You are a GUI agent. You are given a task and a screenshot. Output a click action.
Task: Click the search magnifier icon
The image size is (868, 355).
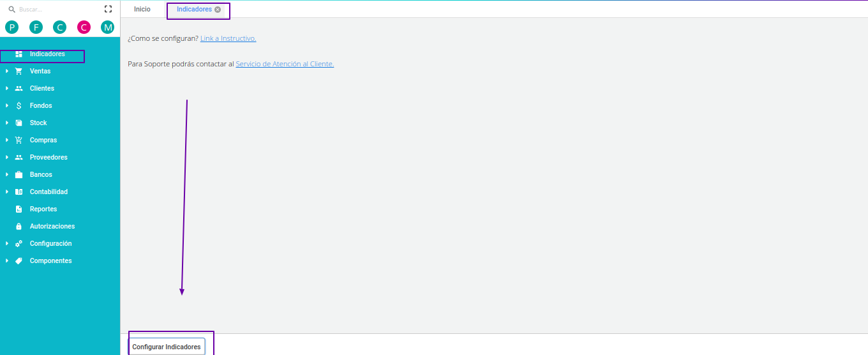point(11,10)
